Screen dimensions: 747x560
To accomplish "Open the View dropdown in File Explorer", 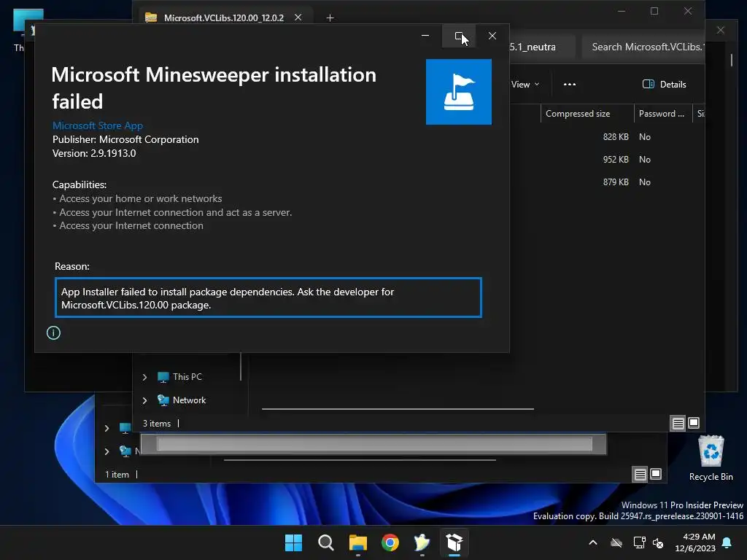I will 525,85.
